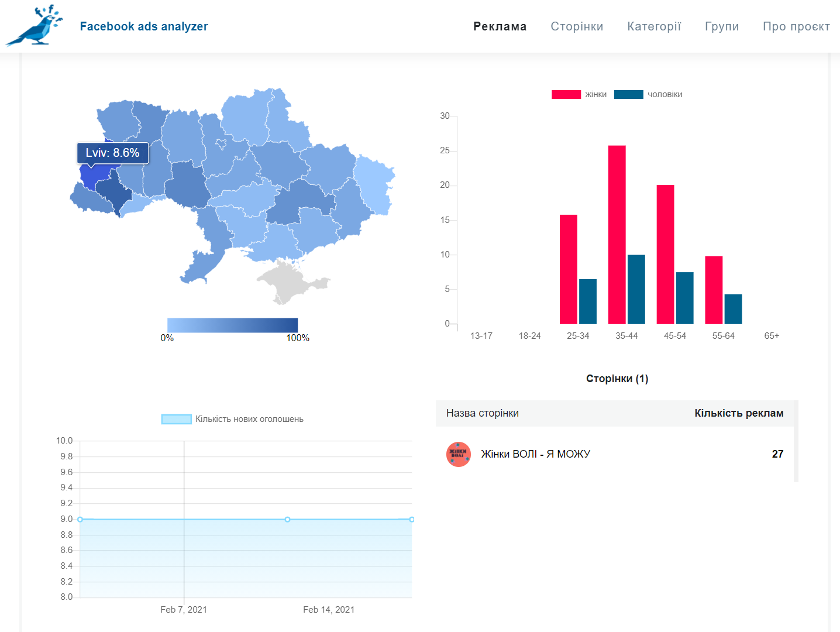
Task: Click the men bar for 45-54
Action: (x=685, y=298)
